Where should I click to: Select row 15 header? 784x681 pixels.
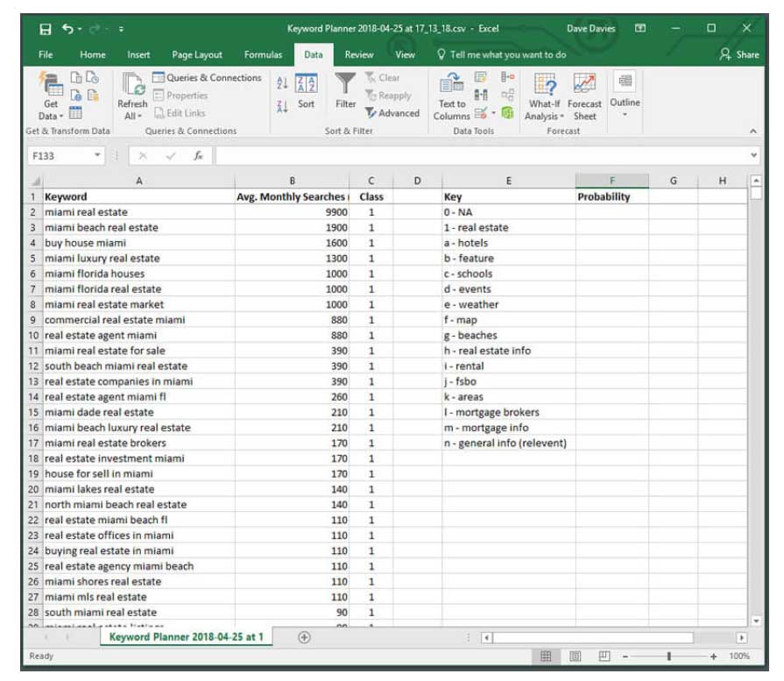(x=33, y=412)
